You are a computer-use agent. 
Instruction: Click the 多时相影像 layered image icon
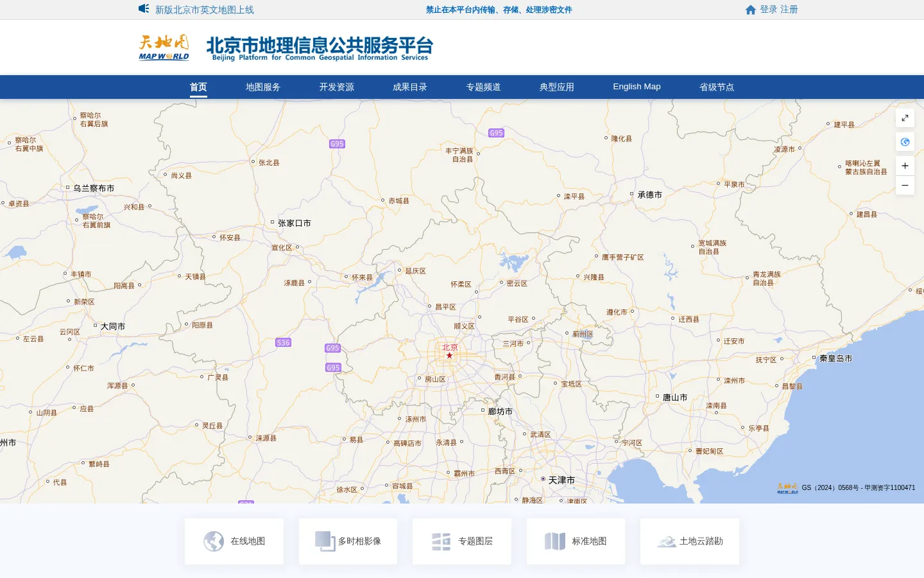(325, 541)
